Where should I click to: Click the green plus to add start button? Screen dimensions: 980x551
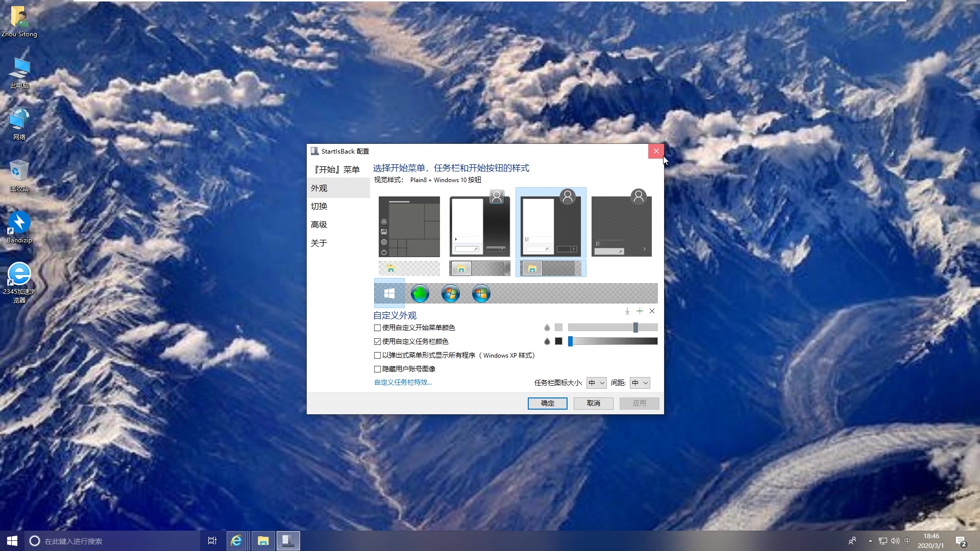[640, 311]
